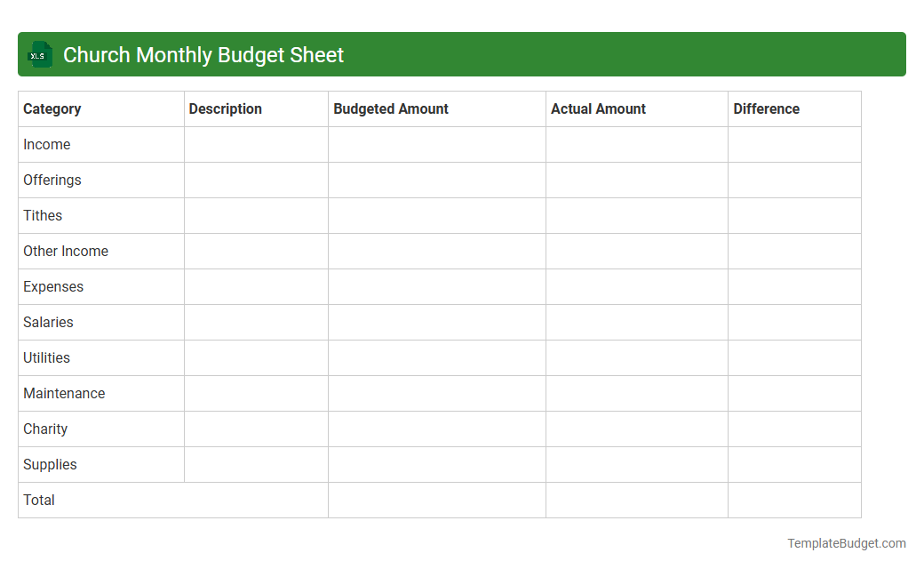The image size is (924, 569).
Task: Click the Budgeted Amount column header
Action: click(x=391, y=108)
